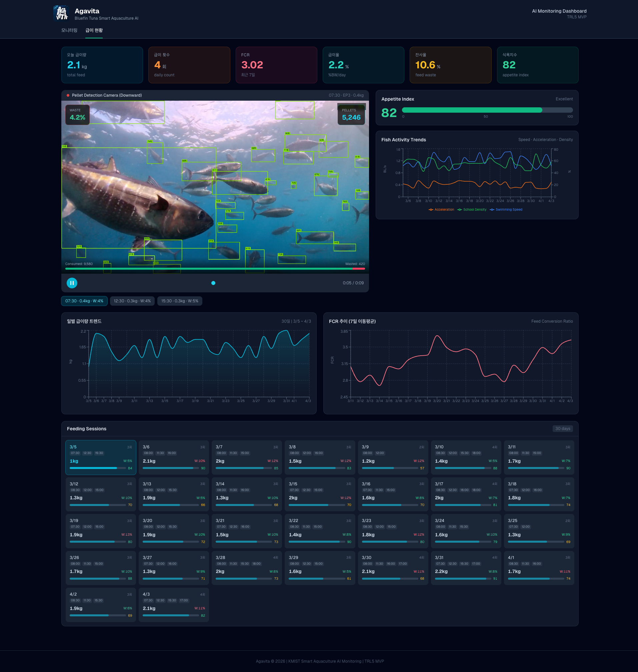This screenshot has width=638, height=672.
Task: Pick the 4/2 feeding session card
Action: (x=101, y=605)
